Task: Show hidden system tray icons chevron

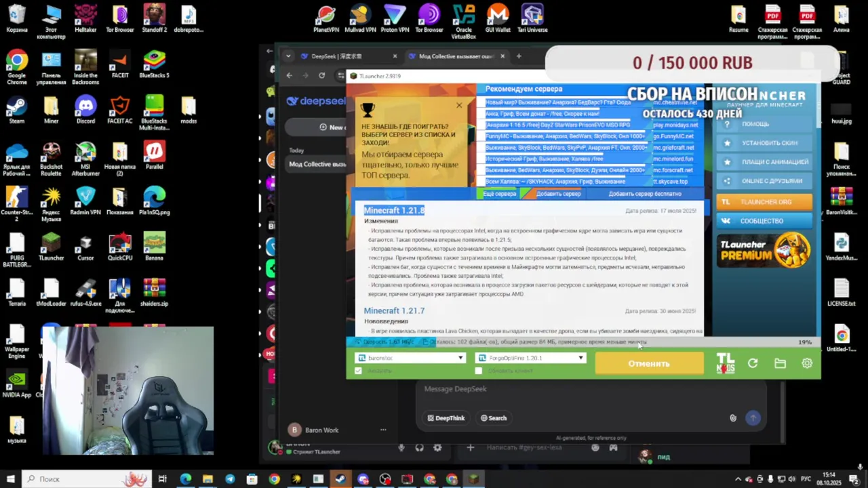Action: click(738, 479)
